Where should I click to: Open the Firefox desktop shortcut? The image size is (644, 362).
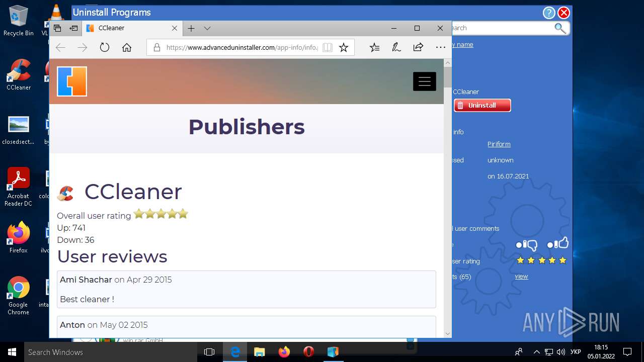click(18, 237)
